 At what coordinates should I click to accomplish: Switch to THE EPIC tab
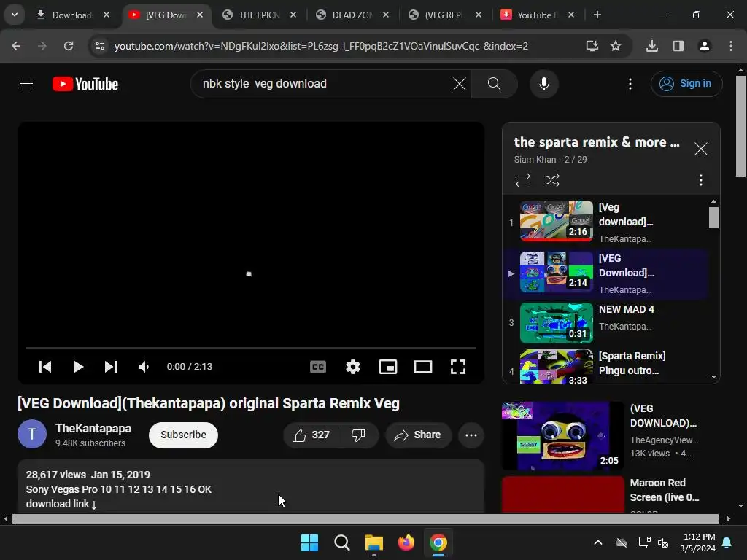click(259, 15)
